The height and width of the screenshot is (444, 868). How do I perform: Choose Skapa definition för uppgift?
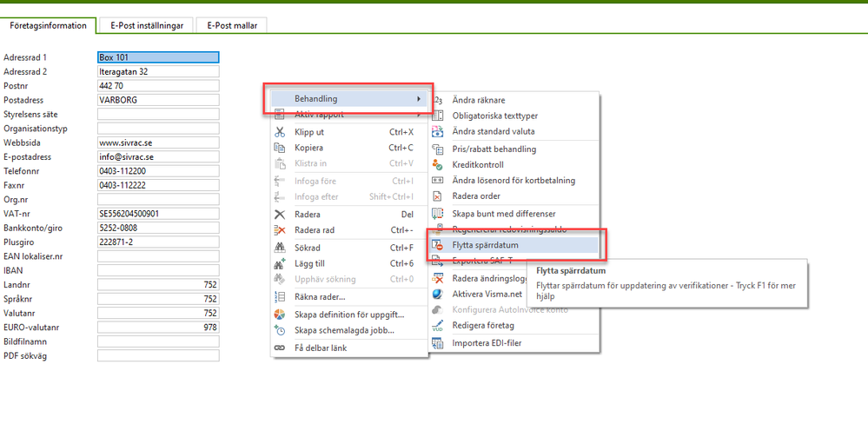pos(348,315)
